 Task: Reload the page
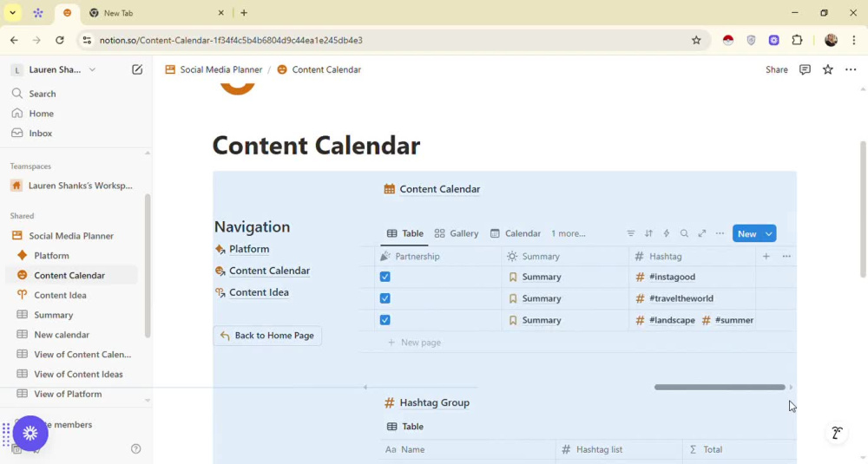tap(60, 40)
